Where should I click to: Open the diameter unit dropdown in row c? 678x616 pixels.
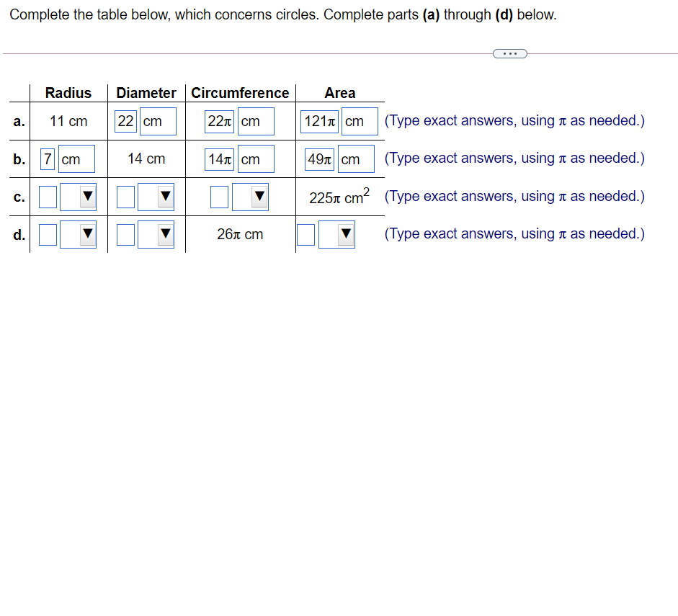click(x=164, y=196)
